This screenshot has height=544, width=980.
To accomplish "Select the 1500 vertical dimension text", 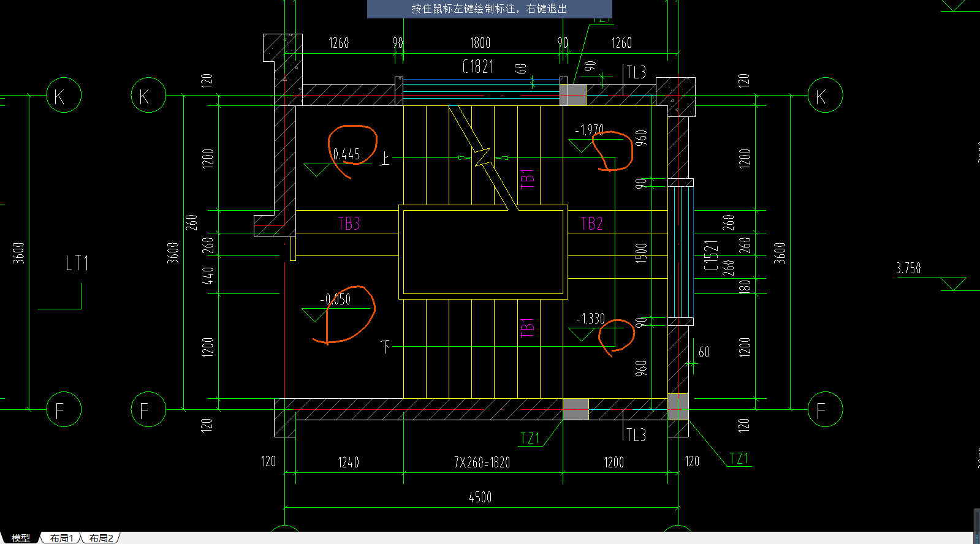I will (x=641, y=253).
